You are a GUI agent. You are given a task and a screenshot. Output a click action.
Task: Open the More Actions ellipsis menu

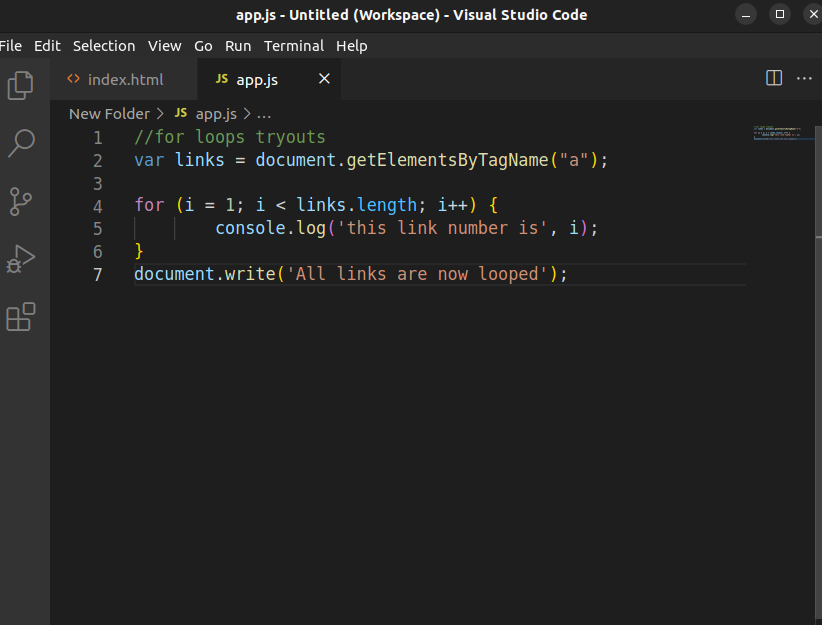[x=804, y=79]
